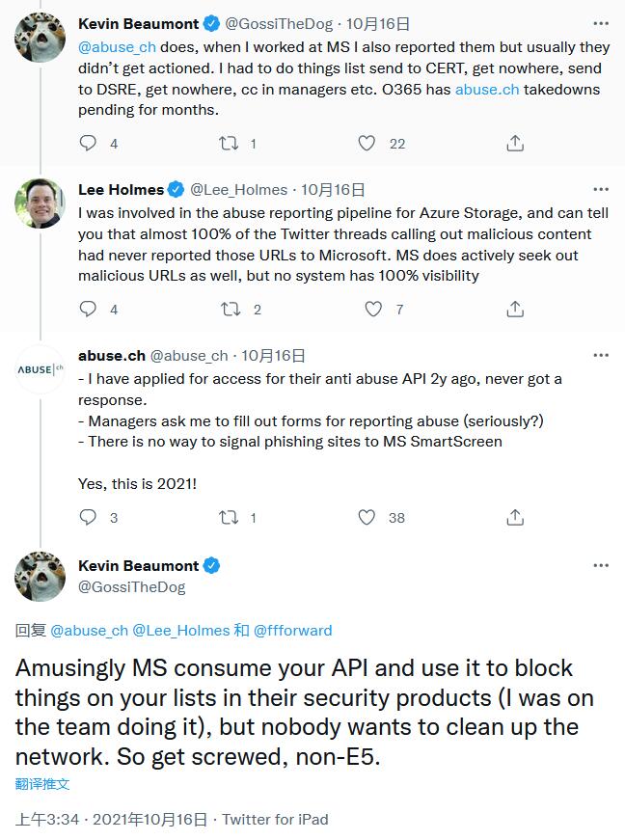Reply to Kevin Beaumont's first tweet
Screen dimensions: 625x840
coord(88,143)
